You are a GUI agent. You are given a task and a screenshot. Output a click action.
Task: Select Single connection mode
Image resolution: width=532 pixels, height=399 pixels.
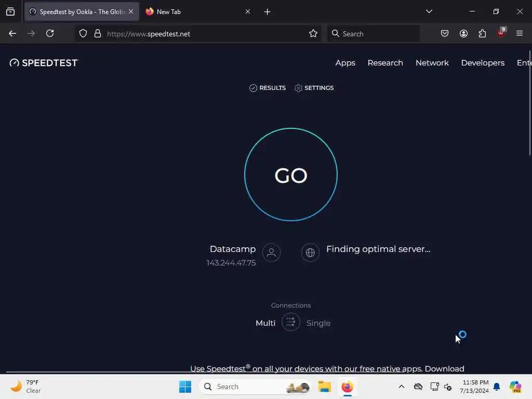[x=318, y=323]
